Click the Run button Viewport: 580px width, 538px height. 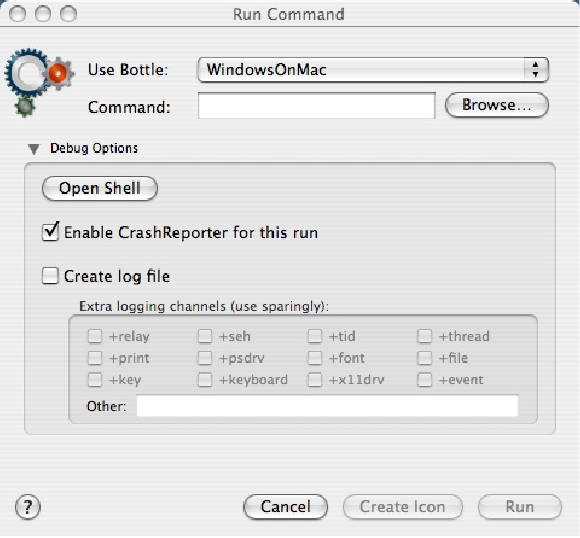coord(520,507)
